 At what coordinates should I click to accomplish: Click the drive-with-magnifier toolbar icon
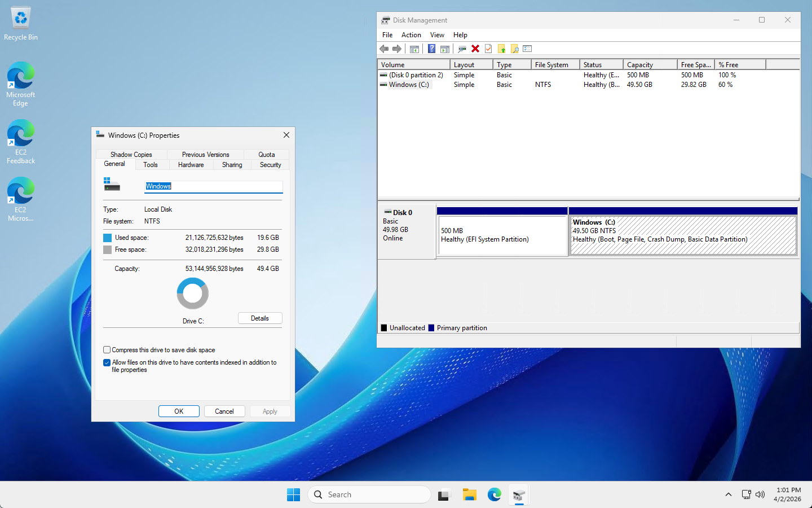pos(462,49)
